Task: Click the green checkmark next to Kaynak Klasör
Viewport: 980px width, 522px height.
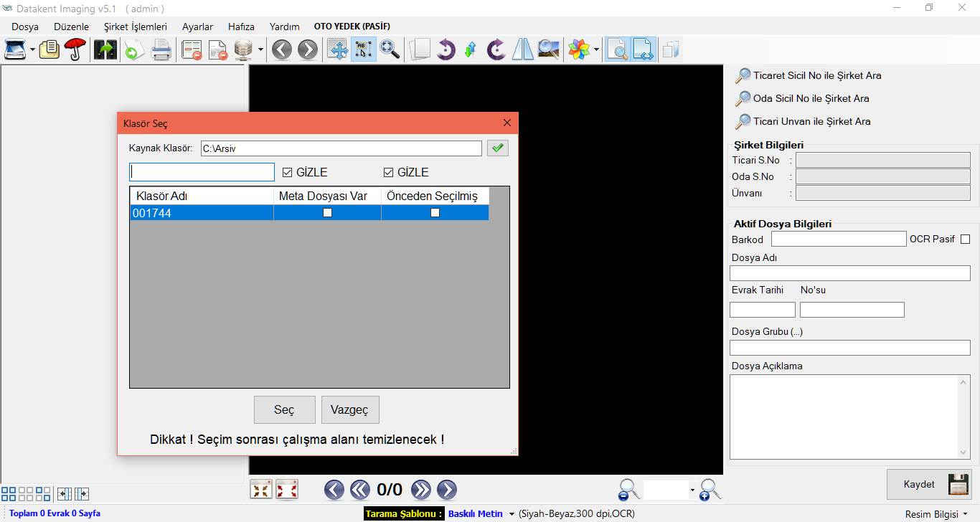Action: [x=497, y=148]
